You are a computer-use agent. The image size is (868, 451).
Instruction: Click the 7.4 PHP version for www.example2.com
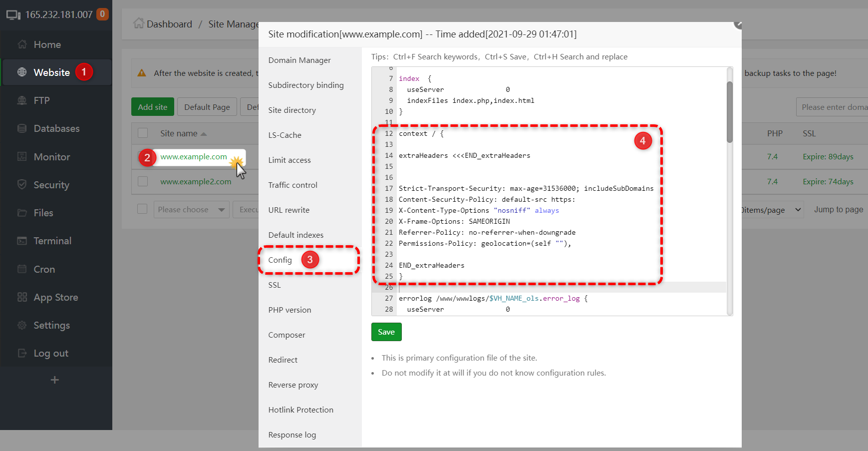(772, 182)
